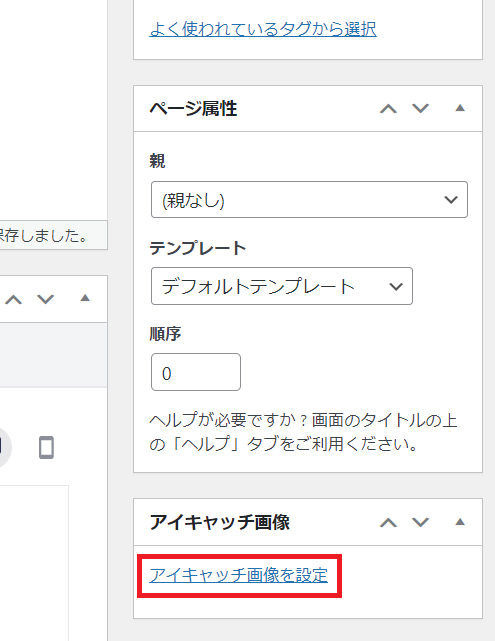Open the デフォルトテンプレート dropdown

click(282, 286)
